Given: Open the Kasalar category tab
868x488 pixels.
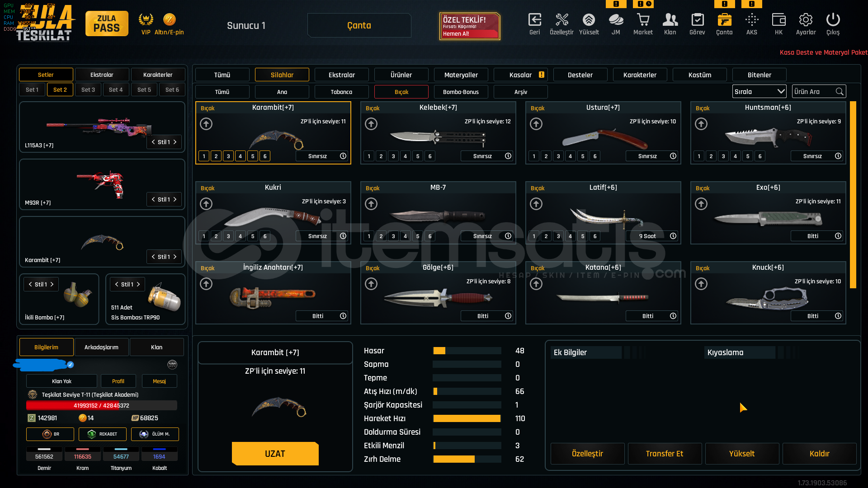Looking at the screenshot, I should click(521, 75).
